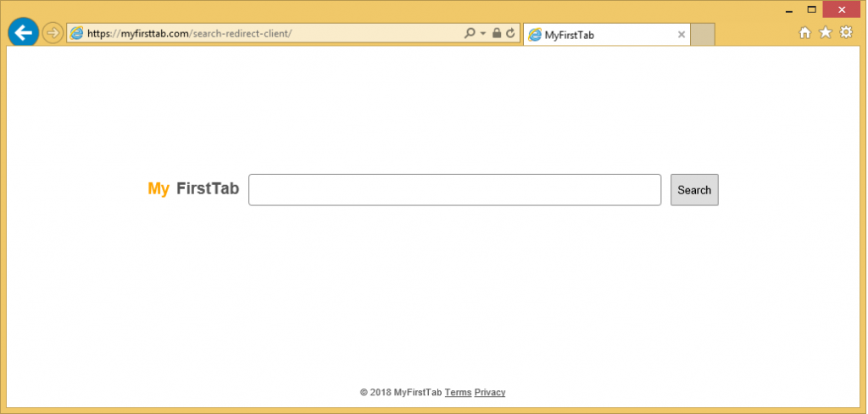Viewport: 868px width, 414px height.
Task: Click the Internet Explorer icon in address bar
Action: coord(76,33)
